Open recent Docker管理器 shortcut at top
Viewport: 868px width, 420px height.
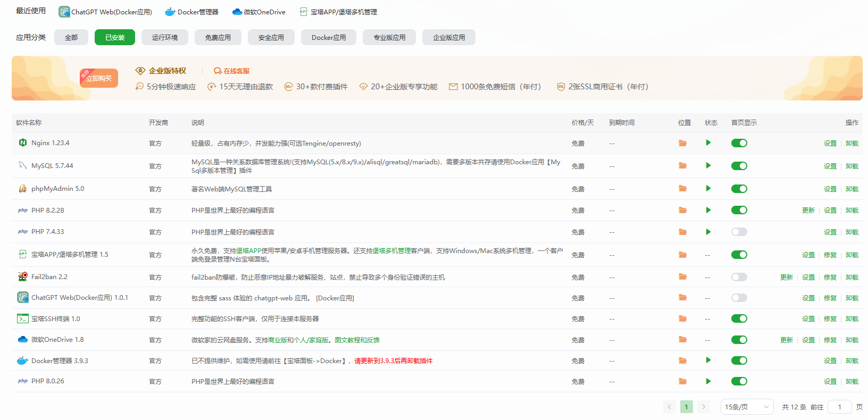191,12
